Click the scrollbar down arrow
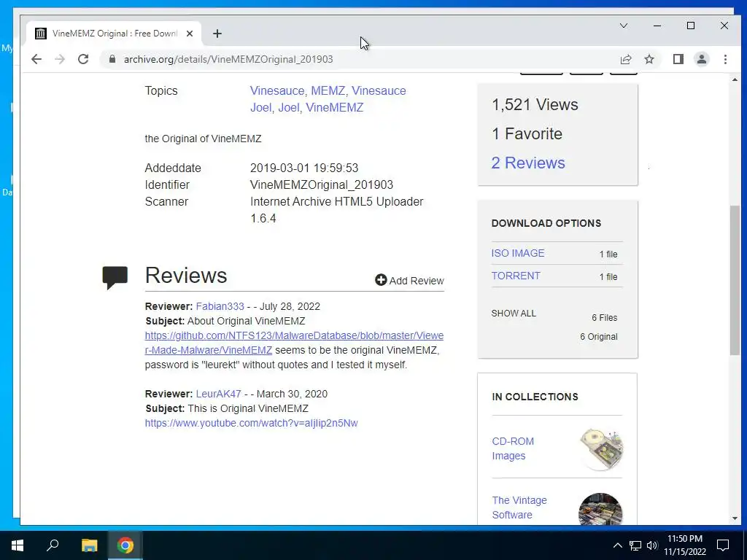Viewport: 747px width, 560px height. pyautogui.click(x=734, y=518)
